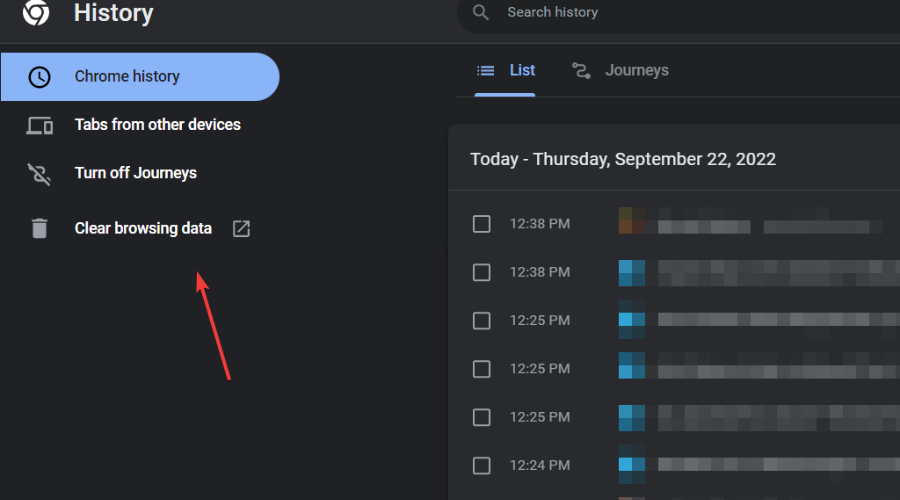Open Chrome history in the sidebar

(127, 77)
